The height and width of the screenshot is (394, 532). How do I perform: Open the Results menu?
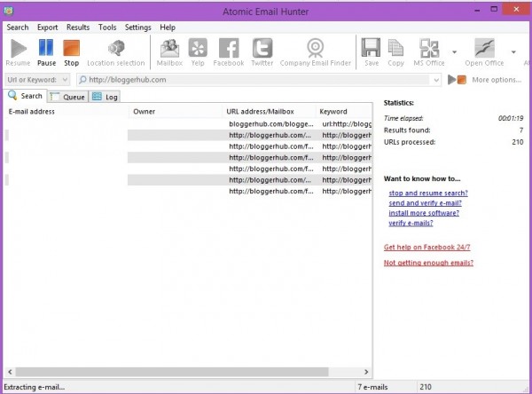click(x=78, y=28)
